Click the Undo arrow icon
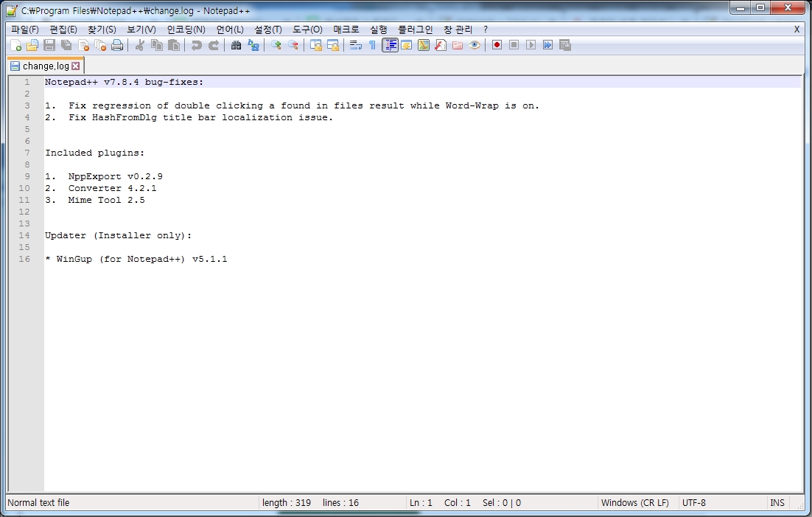 coord(196,45)
